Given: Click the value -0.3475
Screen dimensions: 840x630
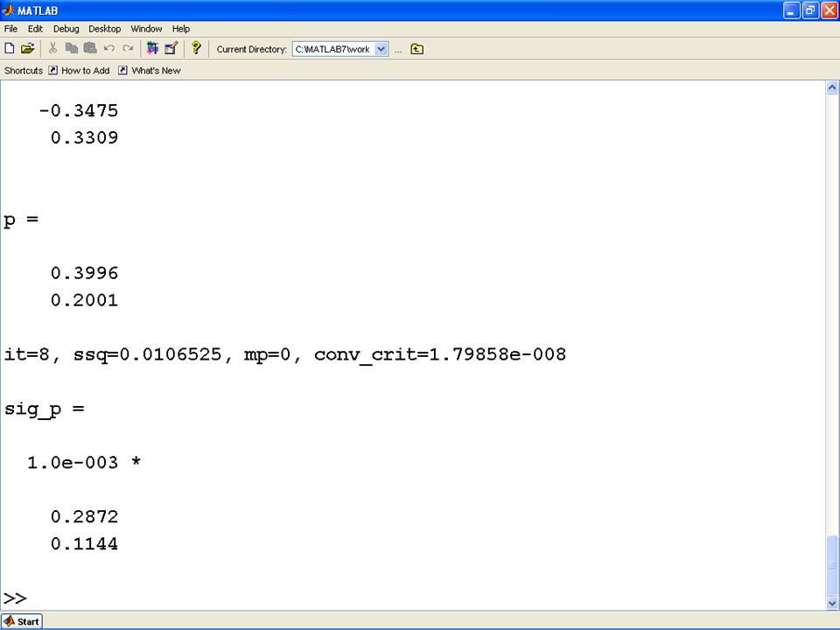Looking at the screenshot, I should pos(78,110).
